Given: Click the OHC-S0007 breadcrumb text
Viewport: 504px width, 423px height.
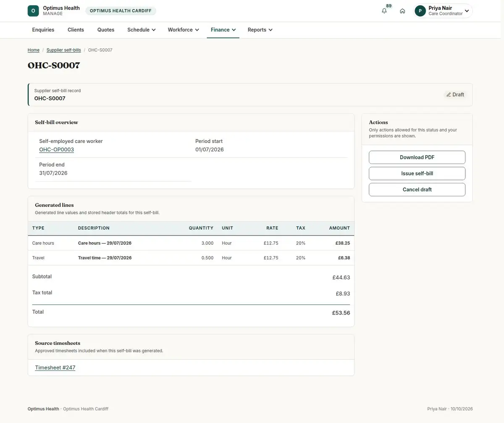Looking at the screenshot, I should click(100, 50).
